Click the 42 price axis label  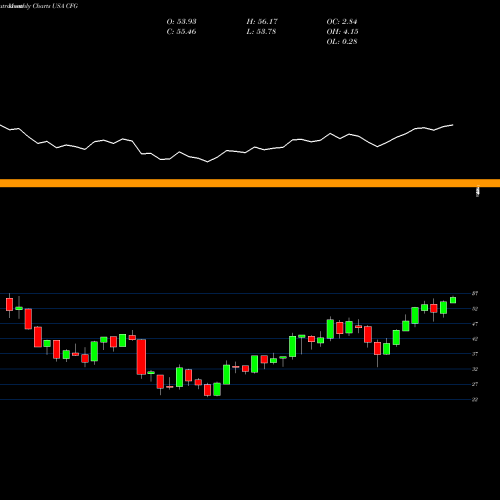pyautogui.click(x=475, y=339)
